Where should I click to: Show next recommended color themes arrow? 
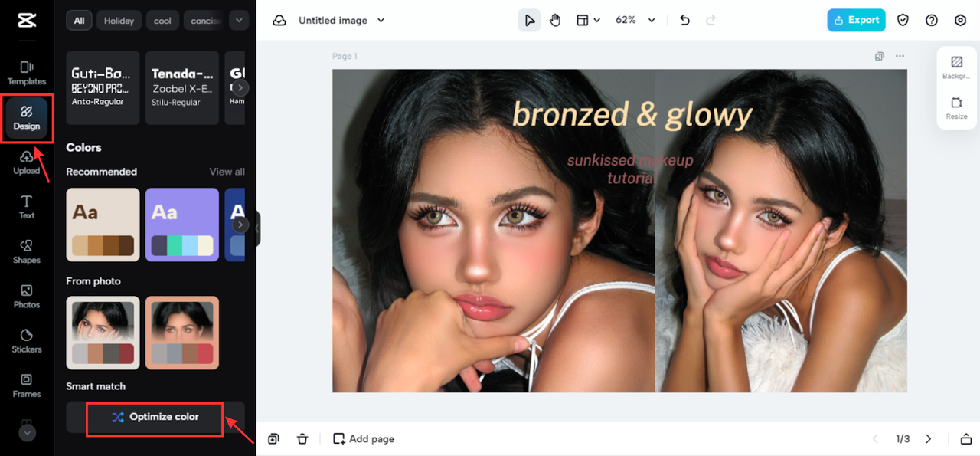tap(240, 225)
